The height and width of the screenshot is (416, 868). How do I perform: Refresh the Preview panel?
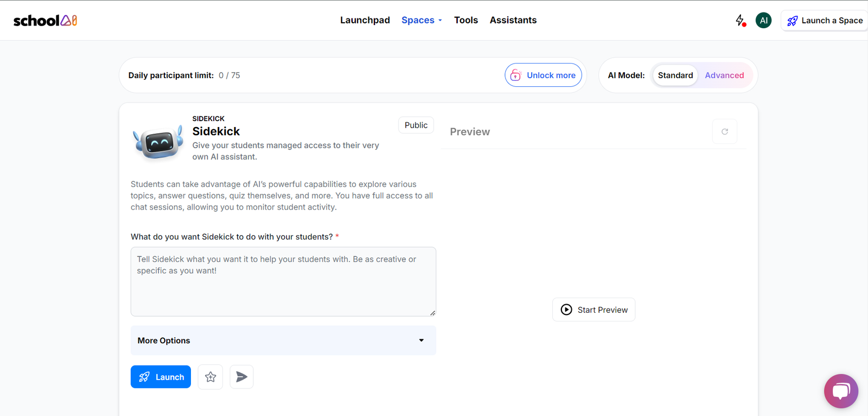[x=725, y=131]
